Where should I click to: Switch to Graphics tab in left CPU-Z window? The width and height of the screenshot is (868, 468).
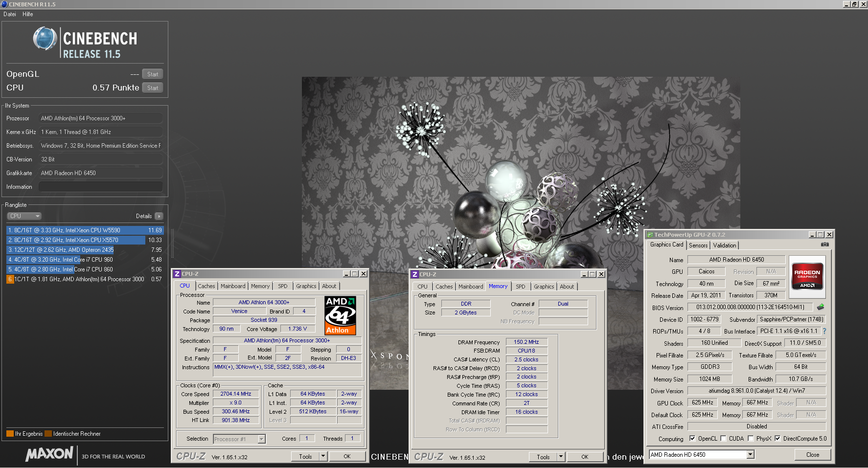pyautogui.click(x=306, y=287)
